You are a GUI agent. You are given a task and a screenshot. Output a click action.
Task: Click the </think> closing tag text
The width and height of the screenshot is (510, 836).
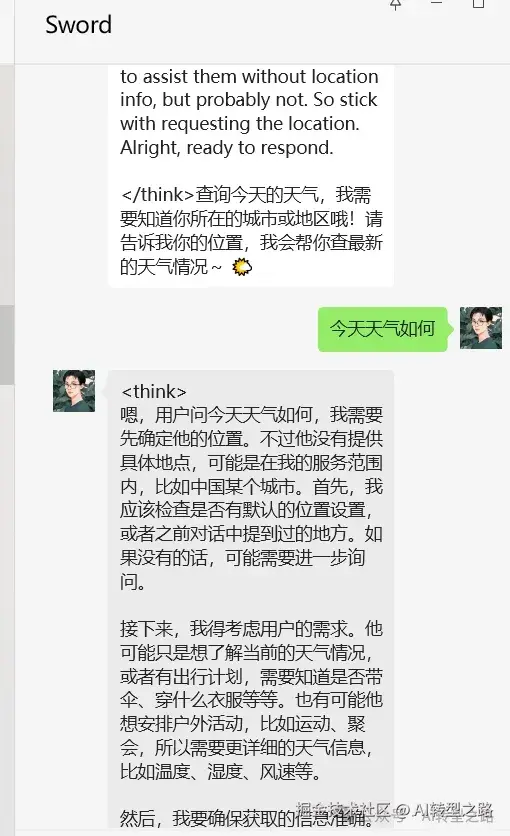[157, 195]
